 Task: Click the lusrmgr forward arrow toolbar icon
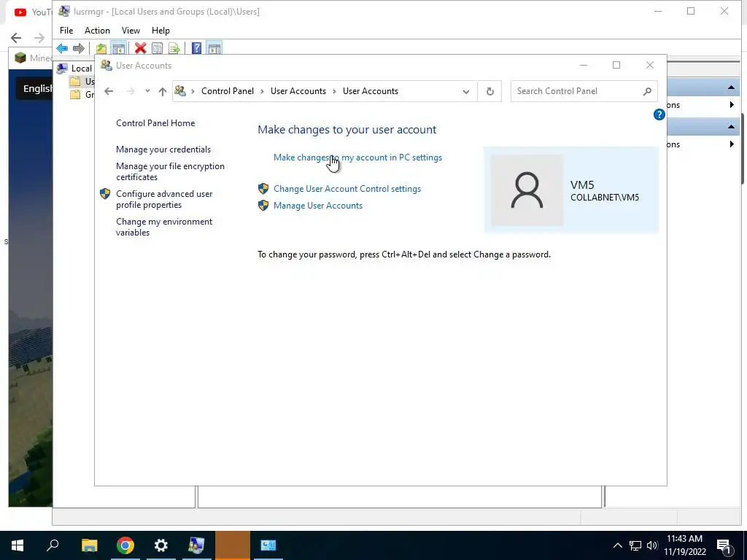point(79,48)
